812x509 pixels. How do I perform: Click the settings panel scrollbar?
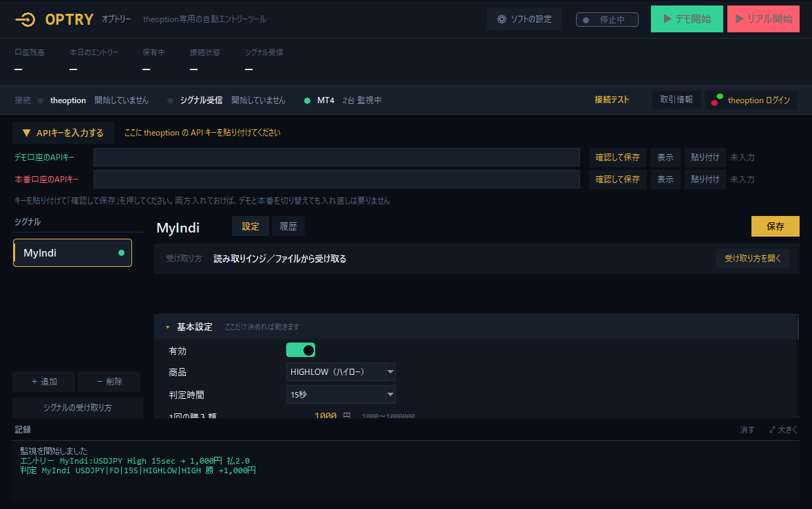(798, 328)
